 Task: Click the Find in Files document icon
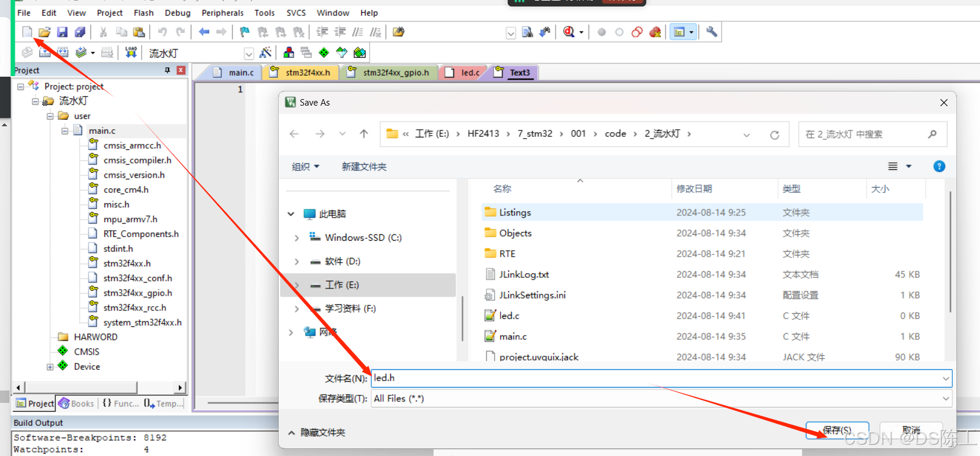pos(527,32)
